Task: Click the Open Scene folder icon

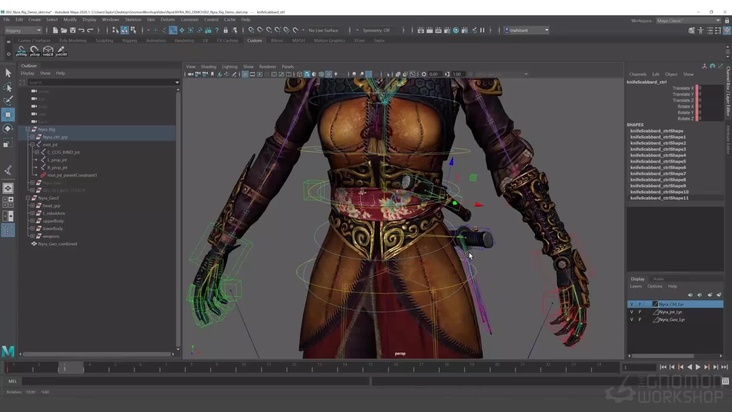Action: [x=64, y=30]
